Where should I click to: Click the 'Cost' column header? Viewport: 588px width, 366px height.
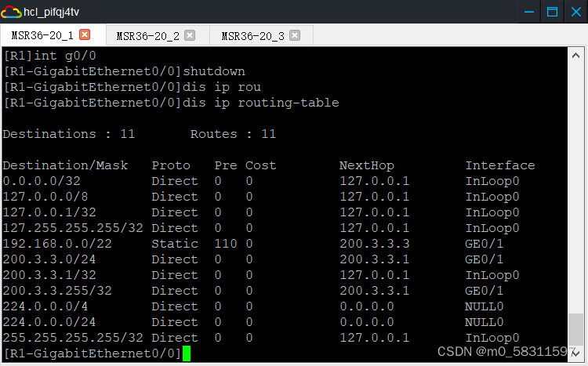[260, 165]
